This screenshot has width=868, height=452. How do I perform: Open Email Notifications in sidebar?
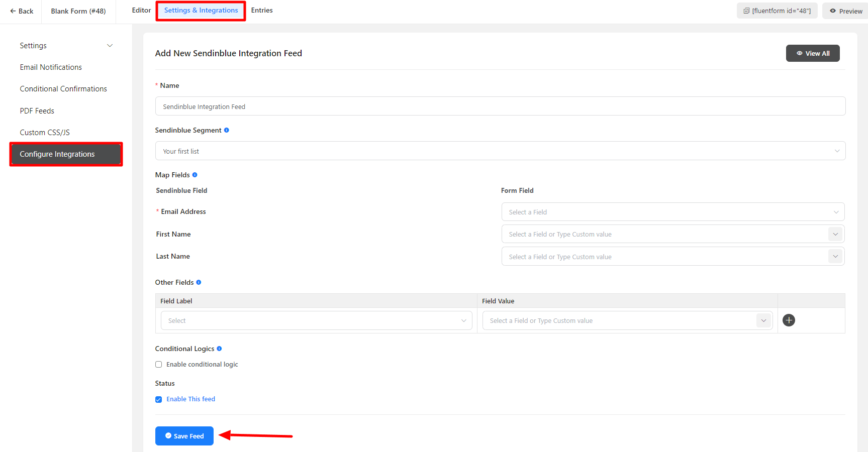[x=51, y=67]
